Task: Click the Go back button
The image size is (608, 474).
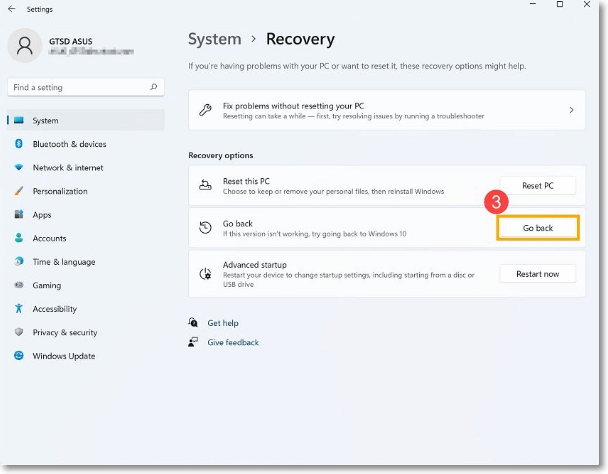Action: [538, 228]
